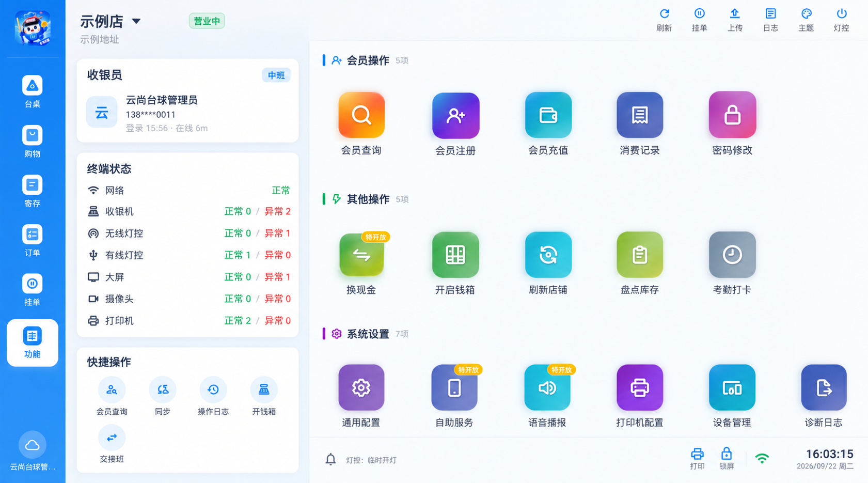Click 会员查询 in 快捷操作
The image size is (868, 483).
click(112, 397)
